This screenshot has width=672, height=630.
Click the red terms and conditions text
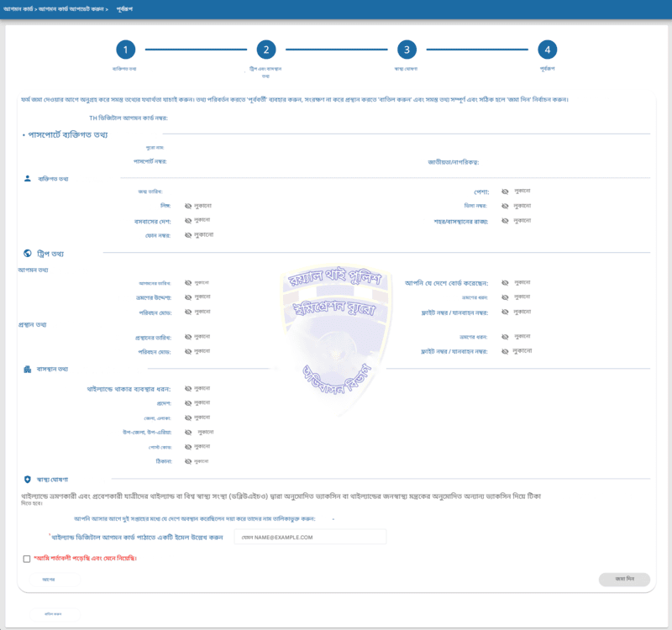pyautogui.click(x=86, y=559)
